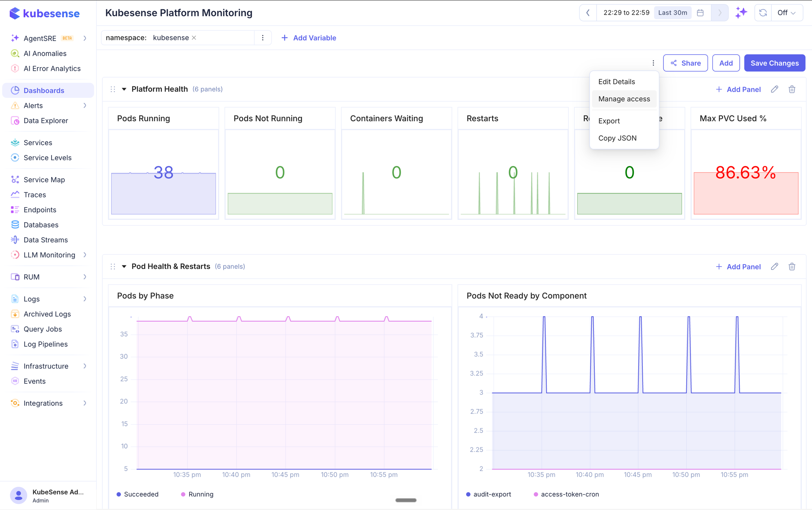This screenshot has width=812, height=510.
Task: Collapse the Platform Health section
Action: 124,89
